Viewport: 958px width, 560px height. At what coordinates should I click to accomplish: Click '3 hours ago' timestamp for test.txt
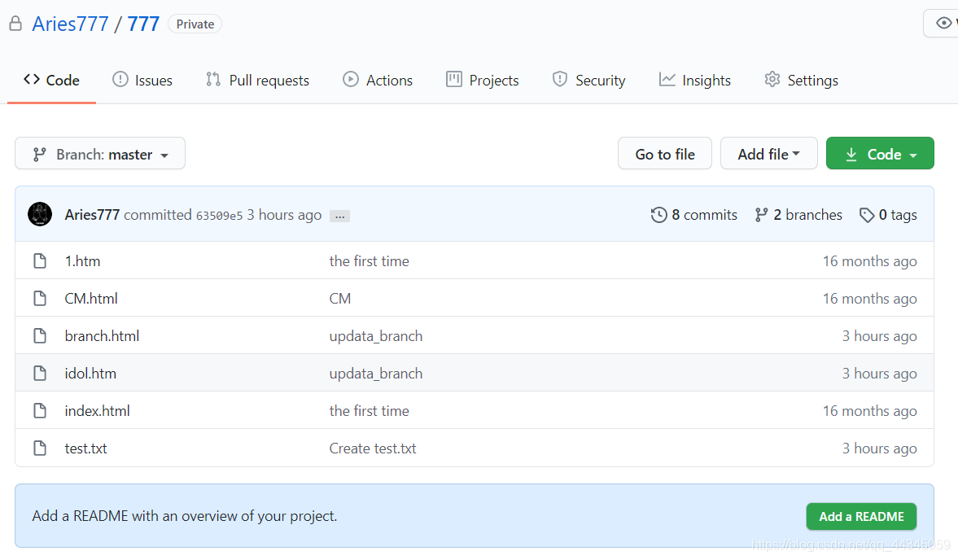(x=879, y=448)
